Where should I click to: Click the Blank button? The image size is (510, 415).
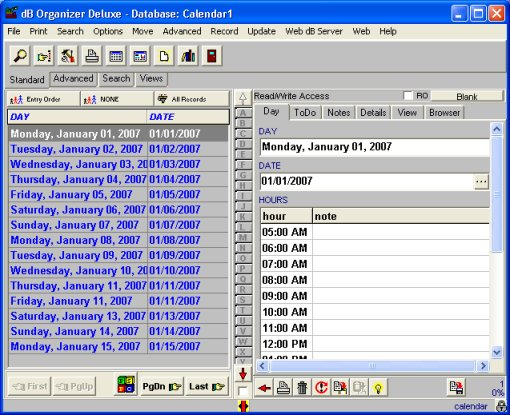coord(467,96)
